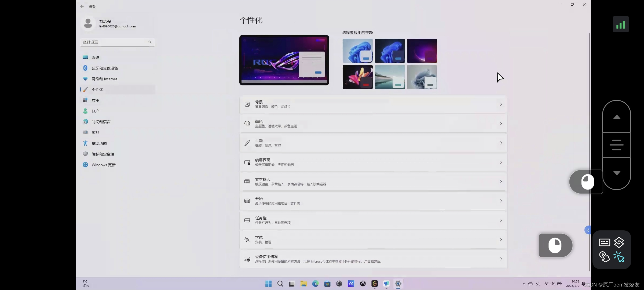The image size is (644, 290).
Task: Click the volume speaker tray icon
Action: 553,284
